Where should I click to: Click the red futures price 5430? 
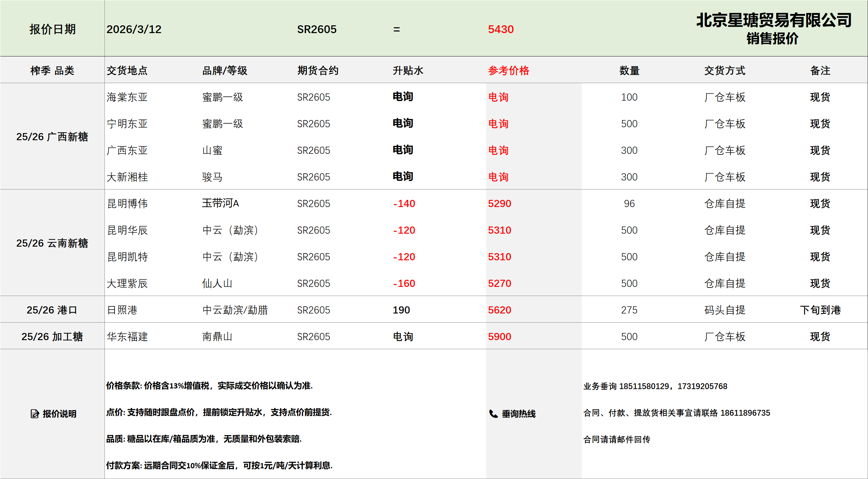[501, 29]
